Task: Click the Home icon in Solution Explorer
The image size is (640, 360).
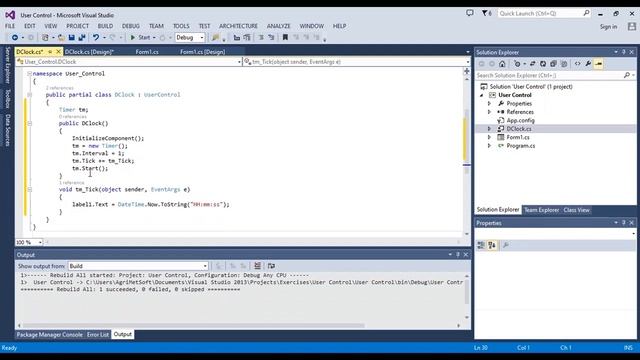Action: [502, 64]
